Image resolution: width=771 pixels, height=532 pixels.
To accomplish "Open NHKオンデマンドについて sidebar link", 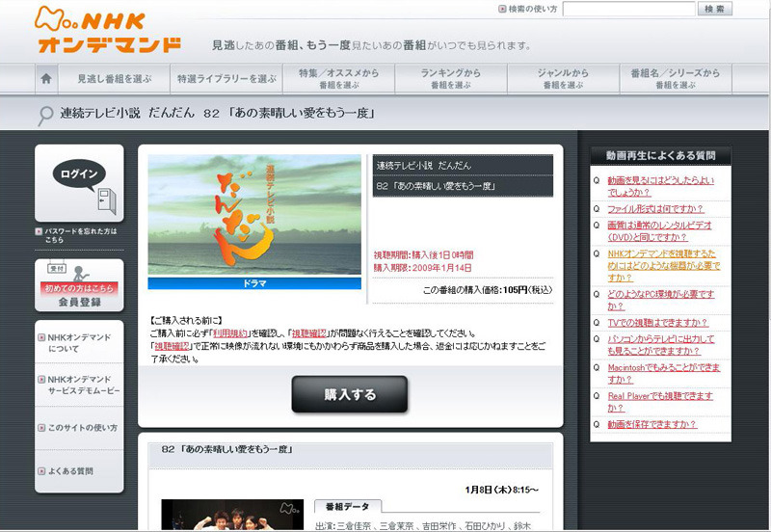I will tap(79, 343).
